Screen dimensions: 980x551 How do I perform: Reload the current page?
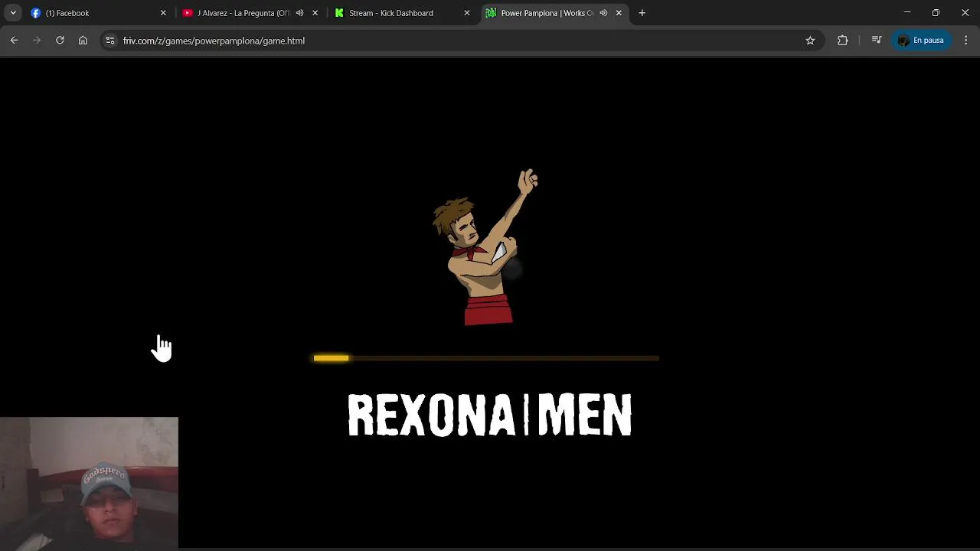60,41
